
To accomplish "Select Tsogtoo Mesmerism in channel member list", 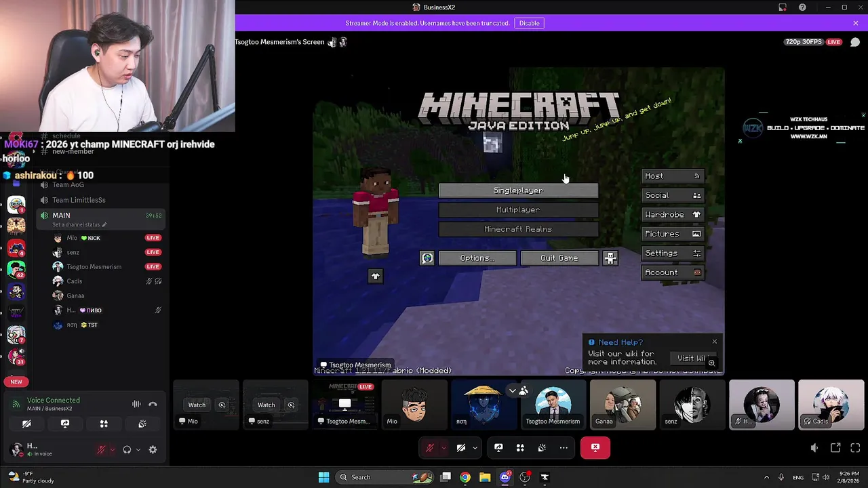I will tap(107, 266).
